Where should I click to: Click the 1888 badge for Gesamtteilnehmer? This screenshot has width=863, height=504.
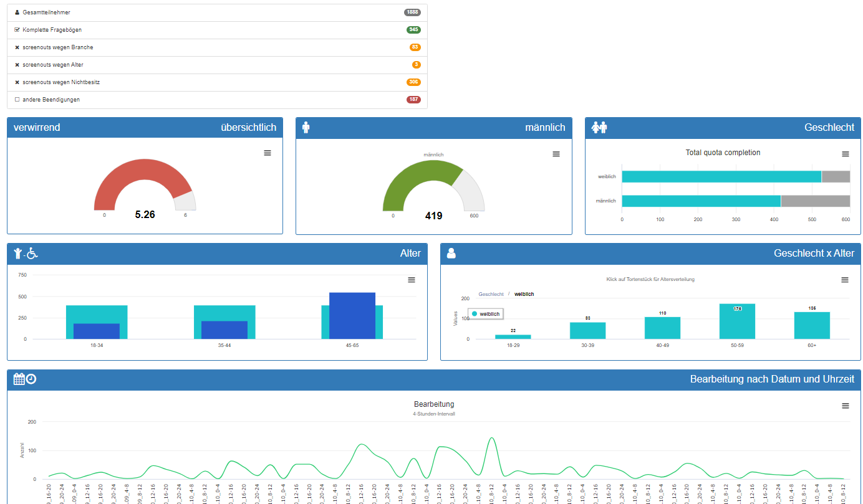412,12
